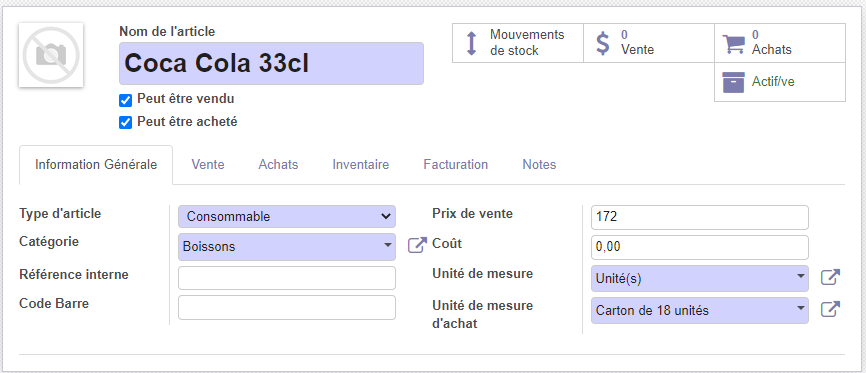The height and width of the screenshot is (373, 866).
Task: Click the Coût field showing 0,00
Action: (699, 247)
